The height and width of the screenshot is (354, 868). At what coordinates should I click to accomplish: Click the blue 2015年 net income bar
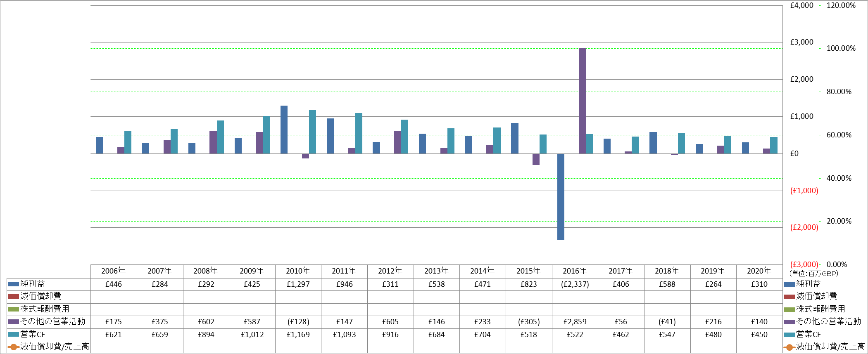click(x=514, y=138)
